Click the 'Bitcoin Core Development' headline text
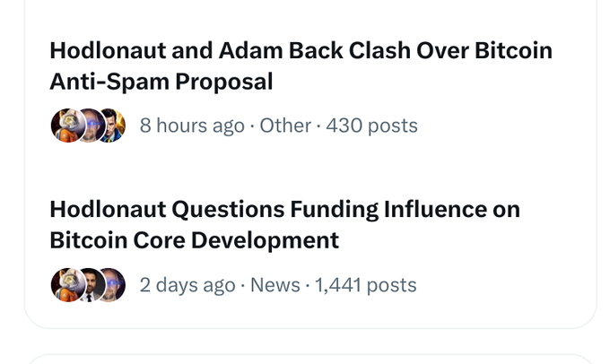610x364 pixels. pos(194,240)
